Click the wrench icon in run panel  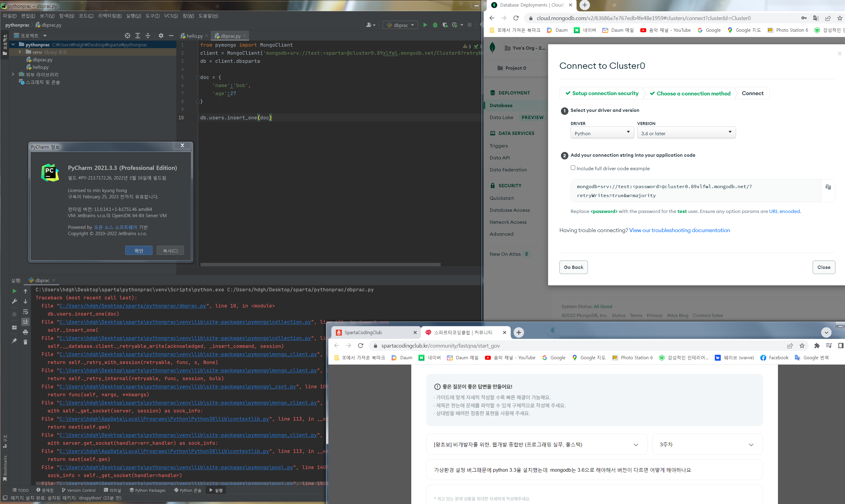point(14,301)
